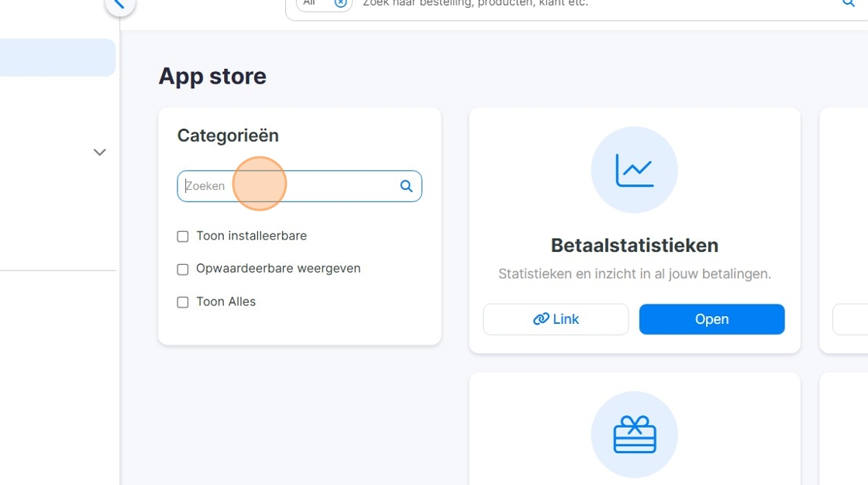
Task: Focus the Zoeken categories search field
Action: coord(299,186)
